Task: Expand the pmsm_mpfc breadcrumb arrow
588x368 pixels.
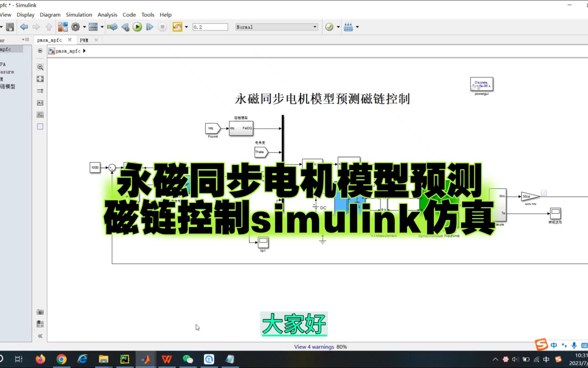Action: point(84,51)
